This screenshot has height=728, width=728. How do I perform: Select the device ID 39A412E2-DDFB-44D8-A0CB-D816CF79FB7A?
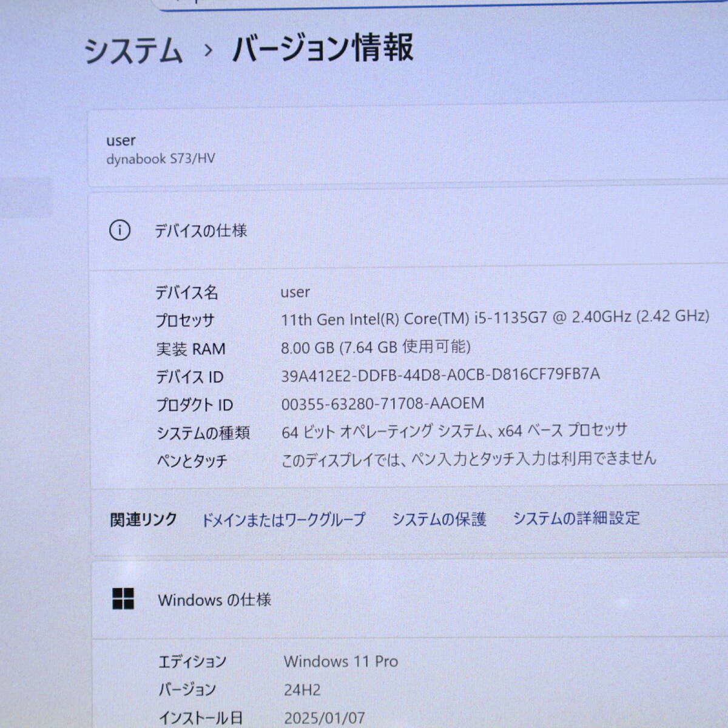440,375
